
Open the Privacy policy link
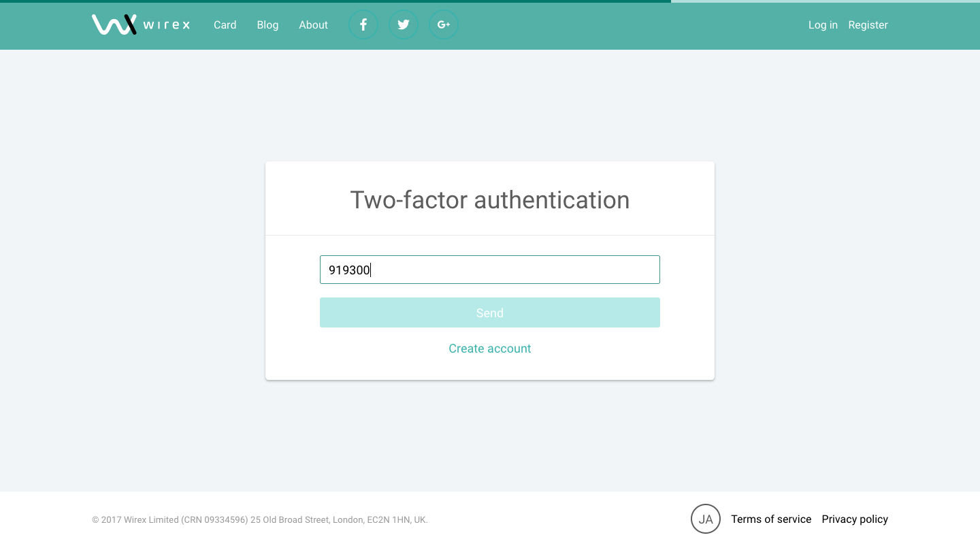pos(855,519)
